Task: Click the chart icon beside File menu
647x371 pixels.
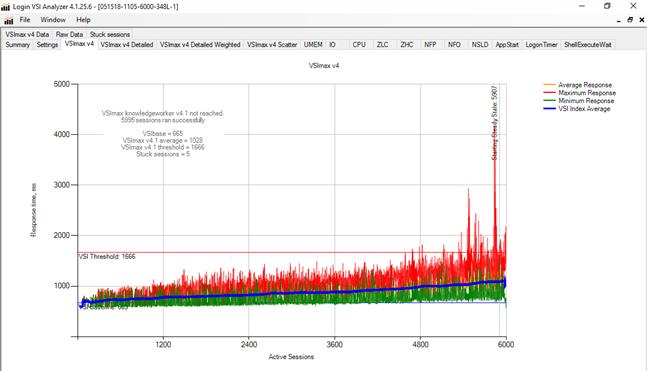Action: click(x=9, y=20)
